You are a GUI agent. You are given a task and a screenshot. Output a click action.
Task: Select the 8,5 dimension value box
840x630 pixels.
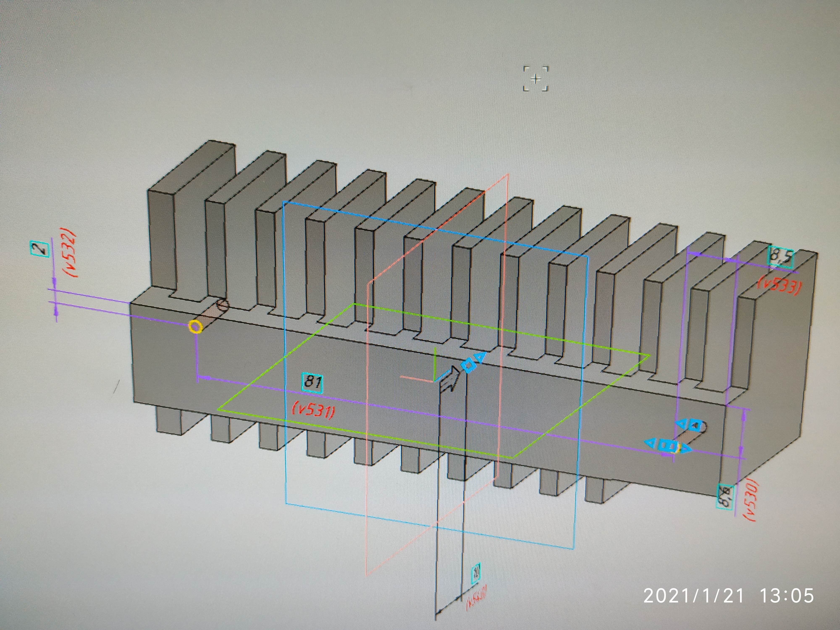click(781, 257)
